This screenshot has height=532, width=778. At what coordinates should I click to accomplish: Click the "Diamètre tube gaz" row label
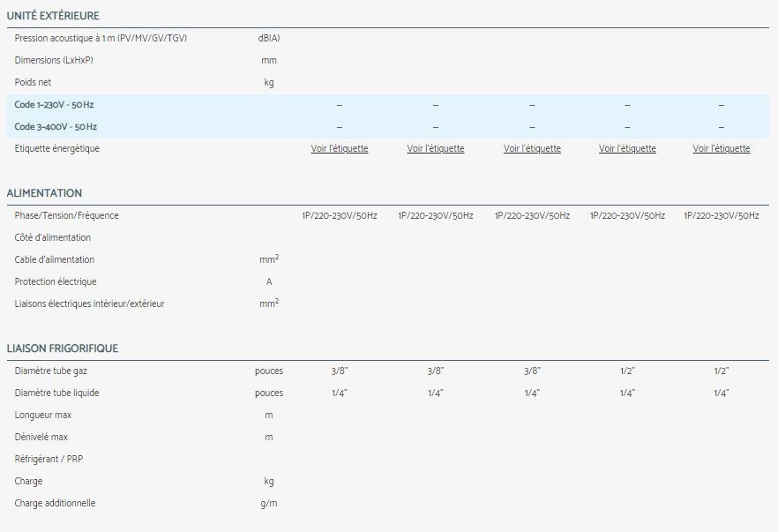coord(52,371)
